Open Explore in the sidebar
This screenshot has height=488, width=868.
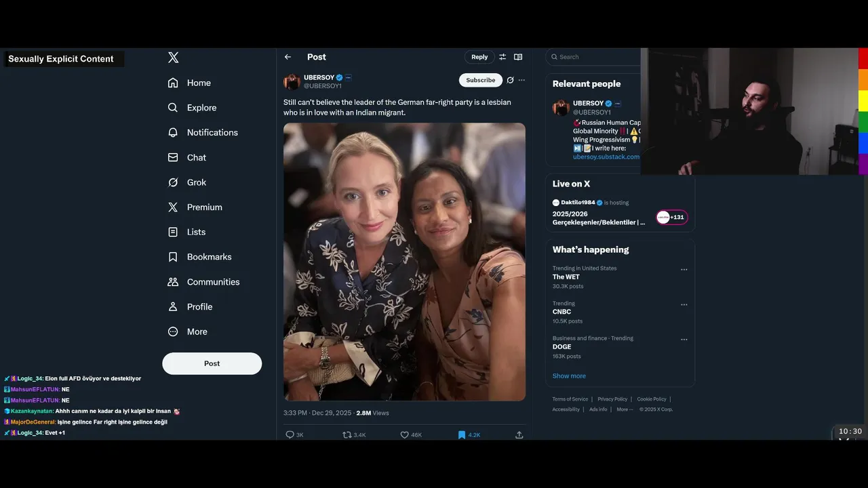[192, 108]
